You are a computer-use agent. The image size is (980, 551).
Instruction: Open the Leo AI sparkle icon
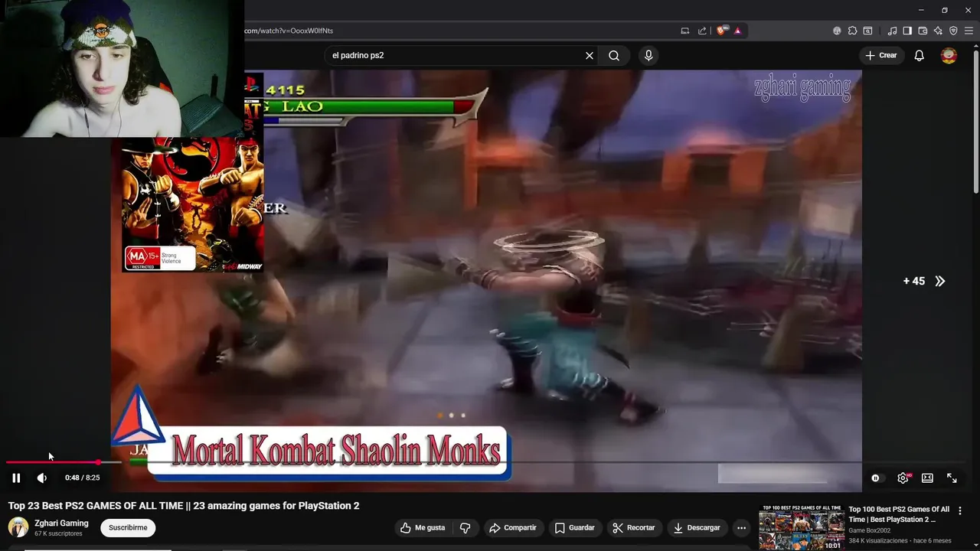(x=938, y=31)
